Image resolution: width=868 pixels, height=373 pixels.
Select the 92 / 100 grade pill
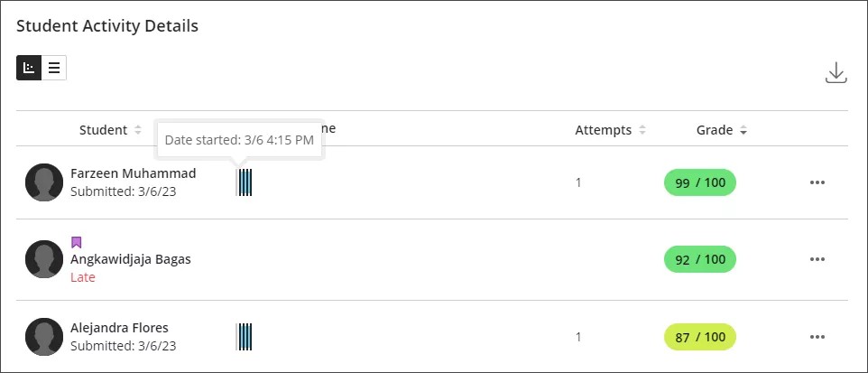coord(700,260)
